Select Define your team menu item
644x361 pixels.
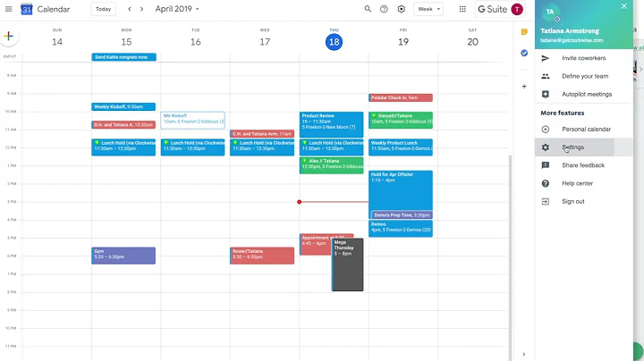pos(583,76)
